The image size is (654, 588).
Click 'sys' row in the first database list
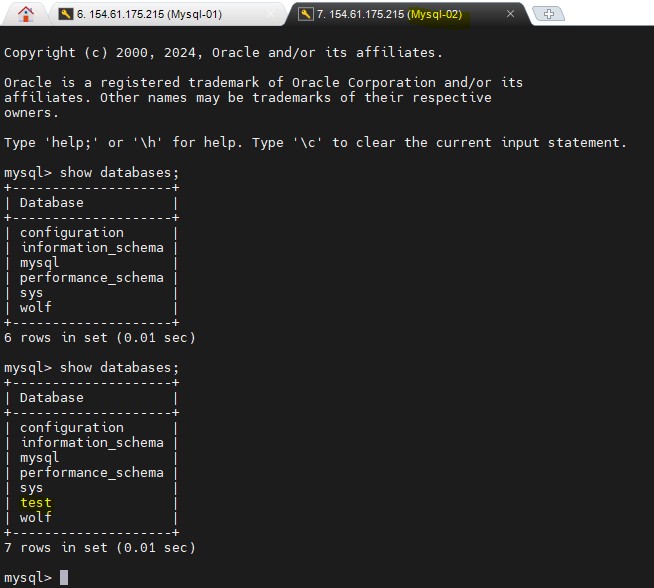[x=31, y=293]
